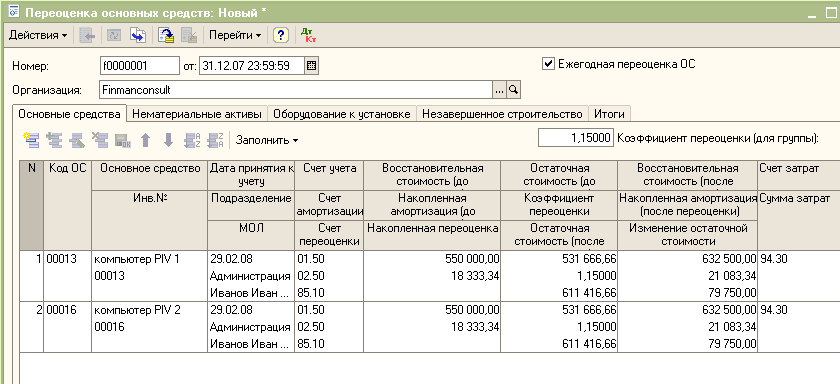Viewport: 840px width, 384px height.
Task: Click the 01.50 account cell in row 1
Action: [x=329, y=260]
